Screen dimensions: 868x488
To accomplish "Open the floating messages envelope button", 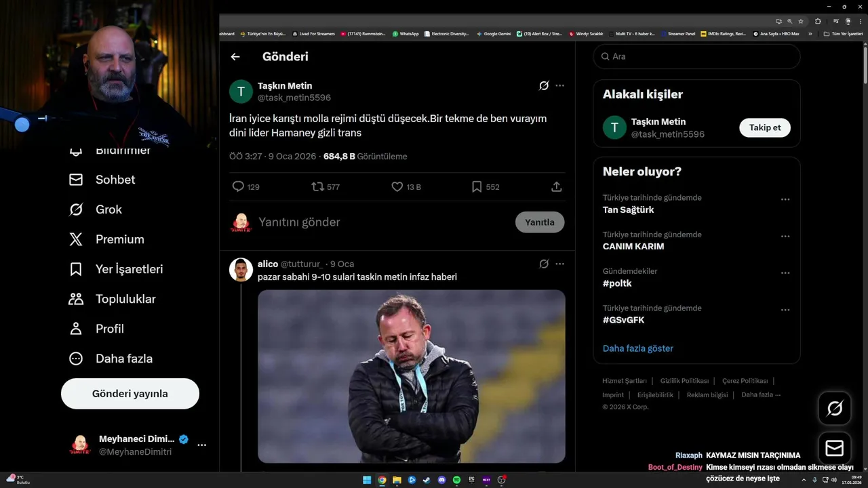I will [835, 448].
